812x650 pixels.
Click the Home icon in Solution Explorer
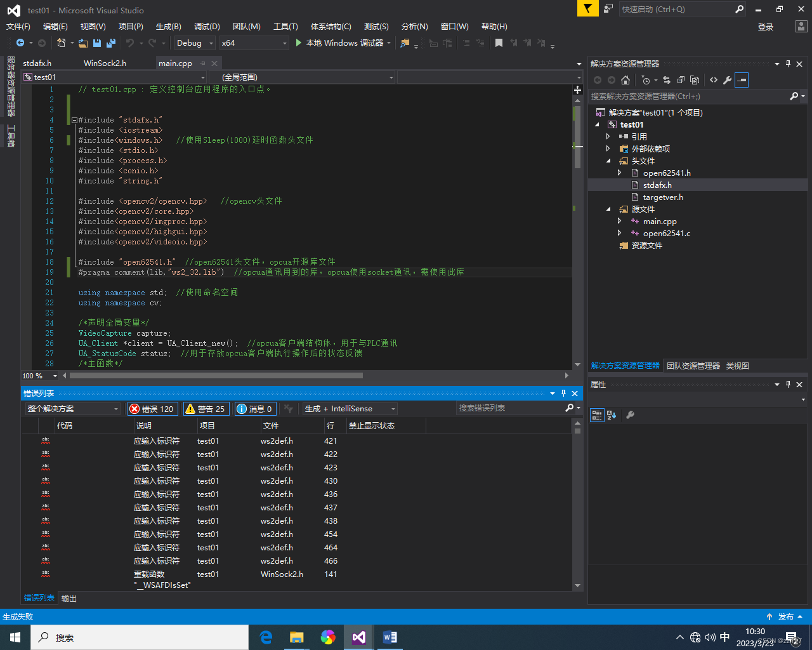(625, 80)
